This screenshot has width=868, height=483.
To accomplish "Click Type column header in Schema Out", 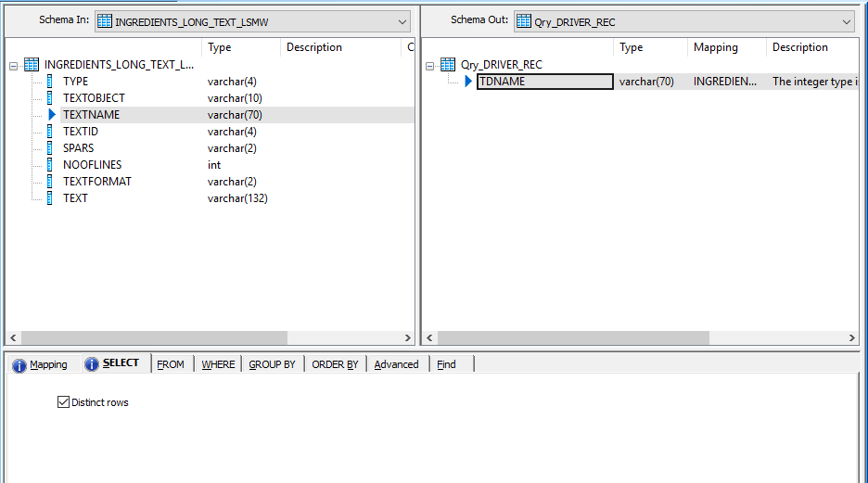I will 650,47.
